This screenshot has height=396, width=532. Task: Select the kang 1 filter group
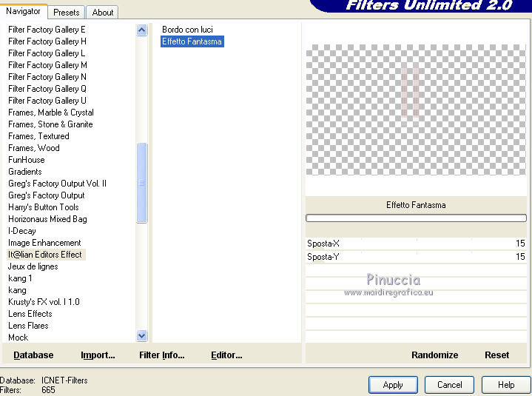[x=20, y=278]
